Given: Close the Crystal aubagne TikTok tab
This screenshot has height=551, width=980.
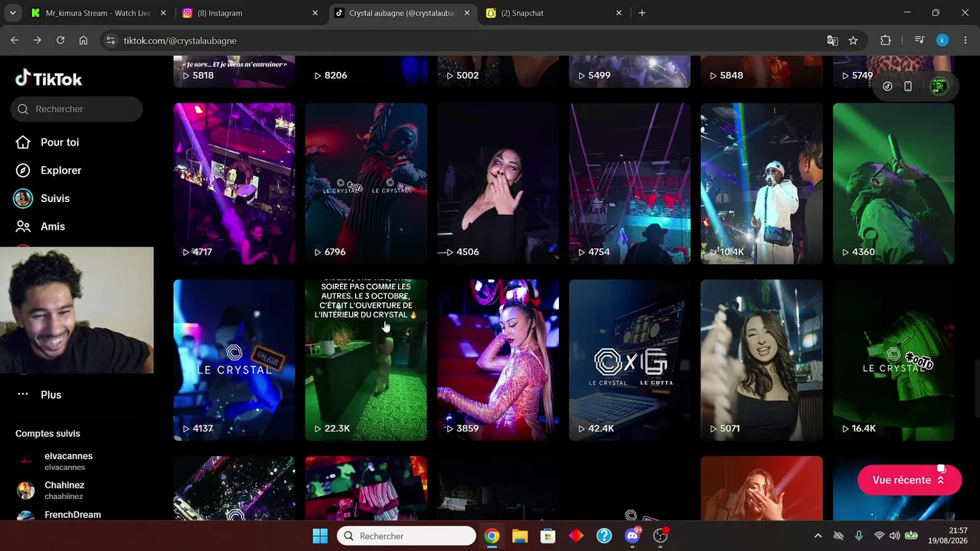Looking at the screenshot, I should 466,13.
